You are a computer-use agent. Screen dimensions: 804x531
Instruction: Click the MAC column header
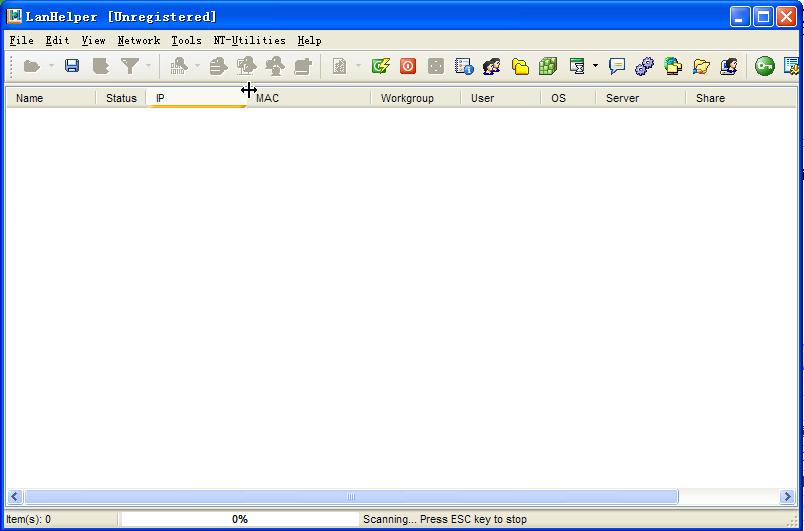point(309,98)
